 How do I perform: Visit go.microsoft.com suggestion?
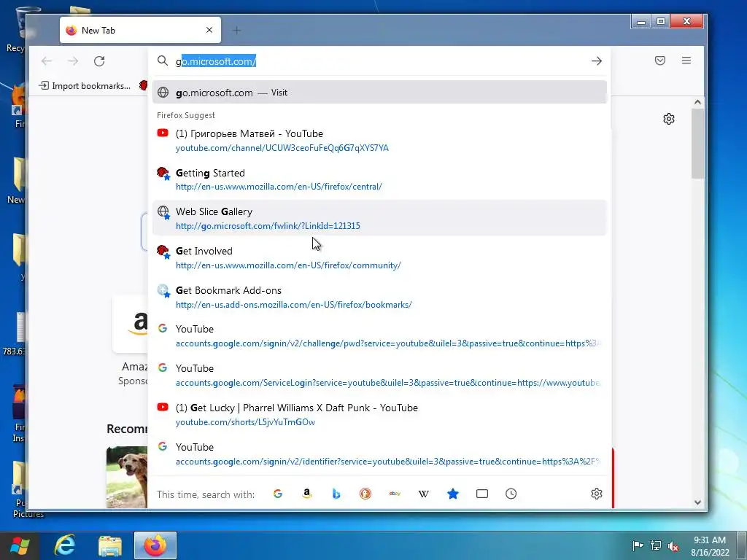[379, 93]
